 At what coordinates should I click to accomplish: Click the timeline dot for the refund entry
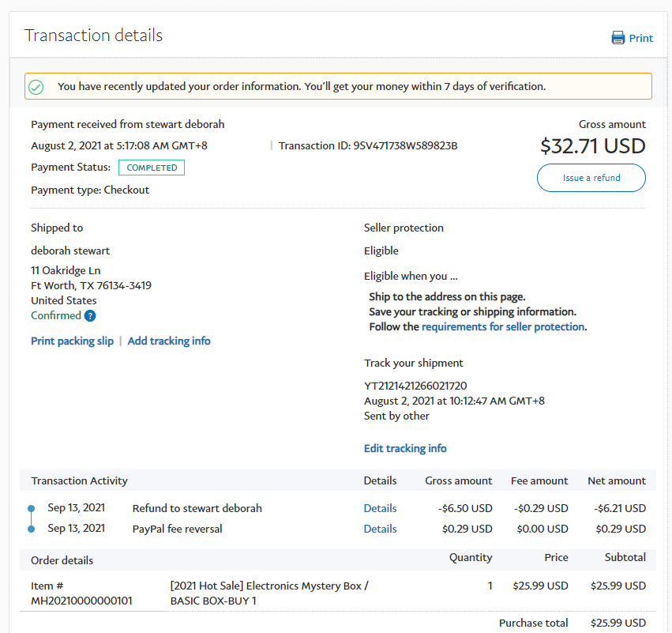coord(31,508)
